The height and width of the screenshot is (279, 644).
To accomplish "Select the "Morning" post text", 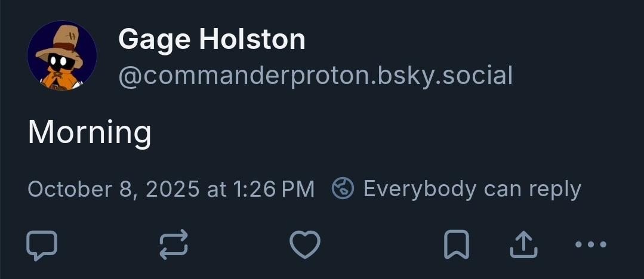I will [90, 132].
